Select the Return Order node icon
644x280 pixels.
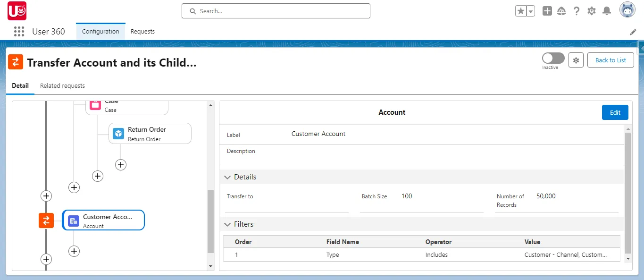click(118, 133)
